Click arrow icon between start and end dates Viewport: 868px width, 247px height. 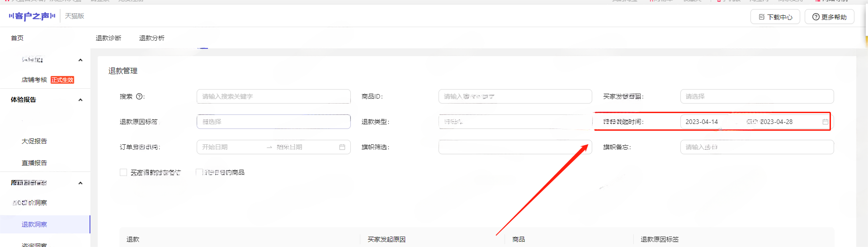point(269,147)
